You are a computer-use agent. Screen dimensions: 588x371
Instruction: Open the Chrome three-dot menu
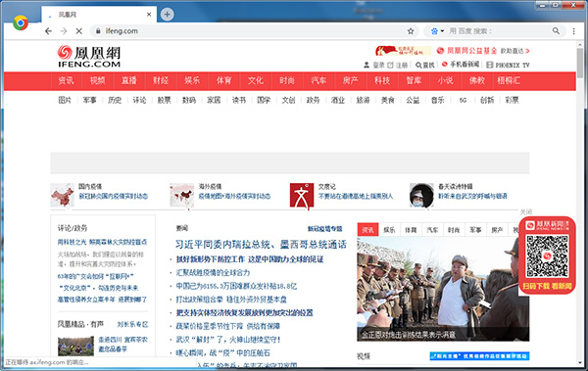click(573, 31)
